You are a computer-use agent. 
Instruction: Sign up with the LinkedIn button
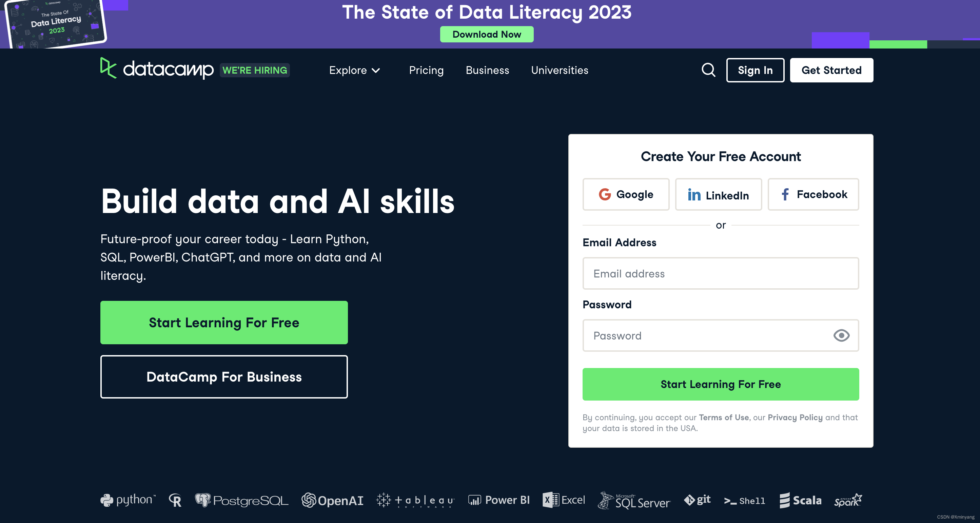pyautogui.click(x=718, y=194)
